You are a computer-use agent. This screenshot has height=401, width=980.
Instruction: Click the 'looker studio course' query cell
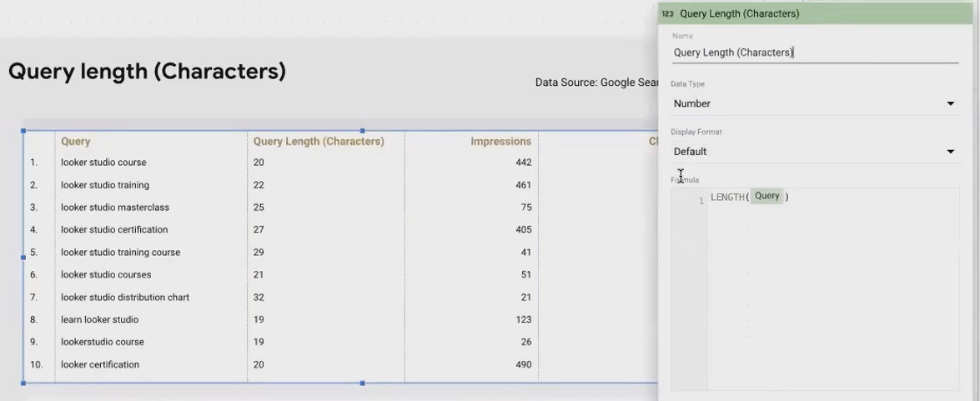click(103, 163)
